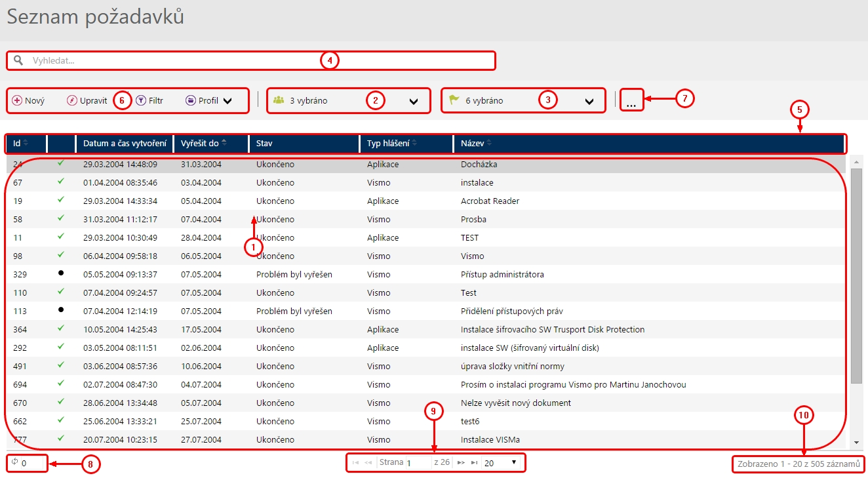Sort by Název using its sort arrows
The width and height of the screenshot is (868, 480).
pos(488,143)
